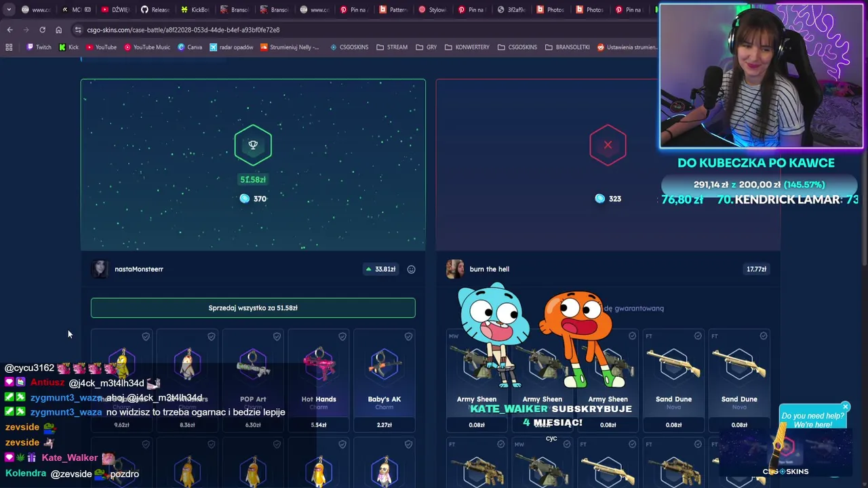The image size is (868, 488).
Task: Open the Twitch bookmark
Action: pyautogui.click(x=39, y=47)
